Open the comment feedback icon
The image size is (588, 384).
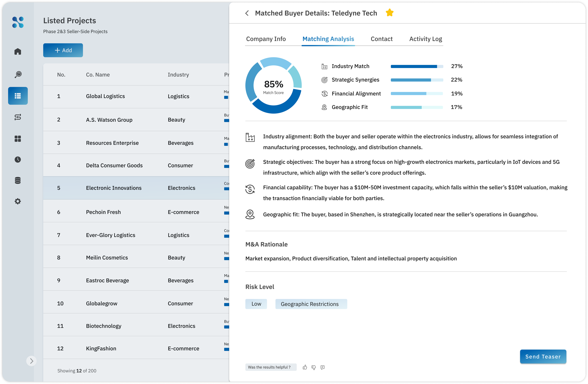tap(322, 367)
